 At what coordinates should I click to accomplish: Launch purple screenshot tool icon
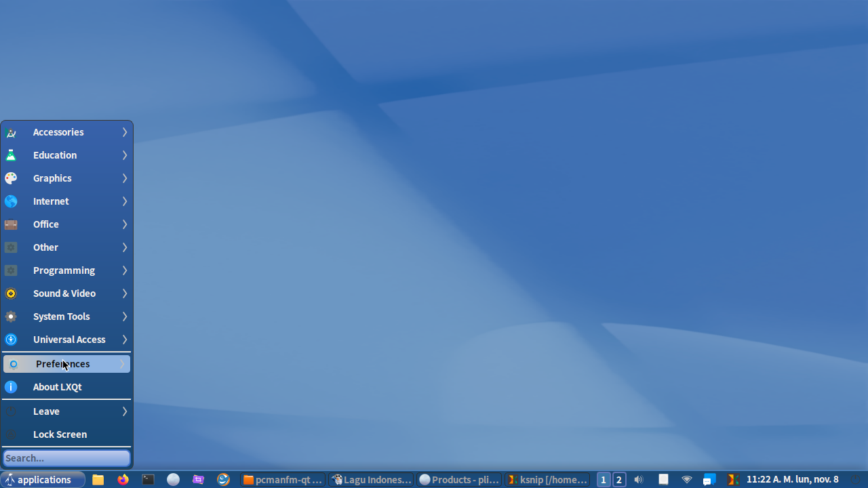(x=199, y=480)
